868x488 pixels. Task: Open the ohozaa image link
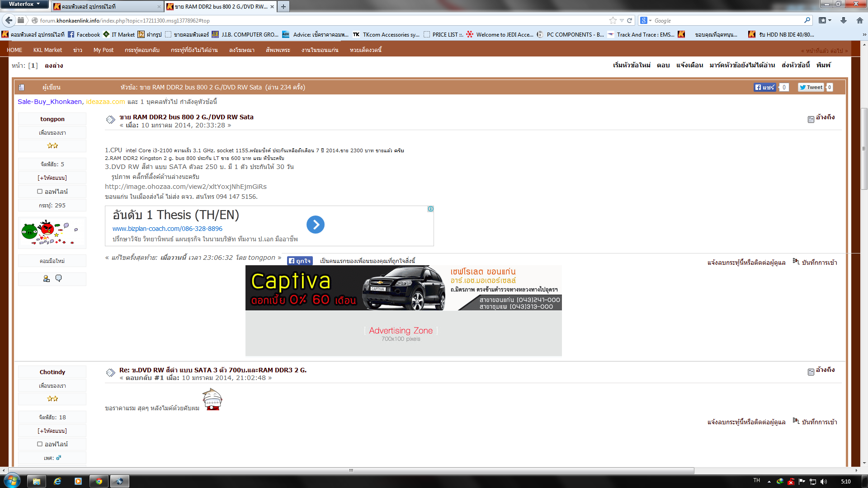click(x=185, y=187)
